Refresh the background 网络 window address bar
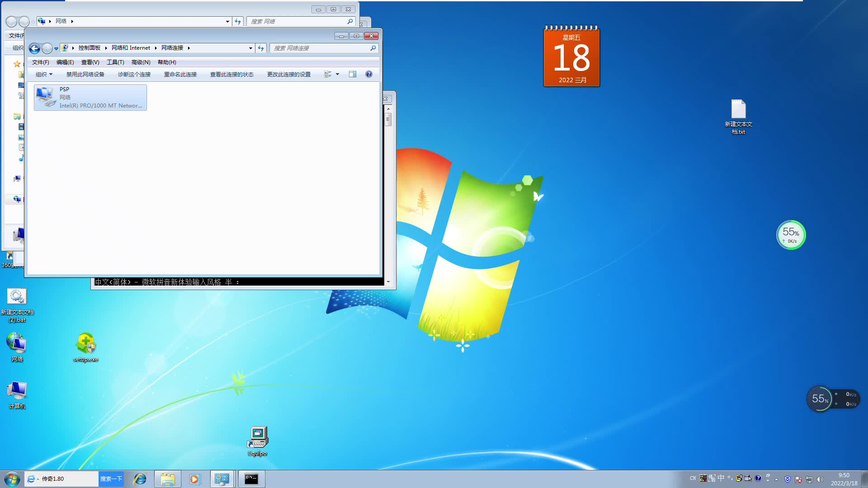Screen dimensions: 868x488 pyautogui.click(x=238, y=21)
